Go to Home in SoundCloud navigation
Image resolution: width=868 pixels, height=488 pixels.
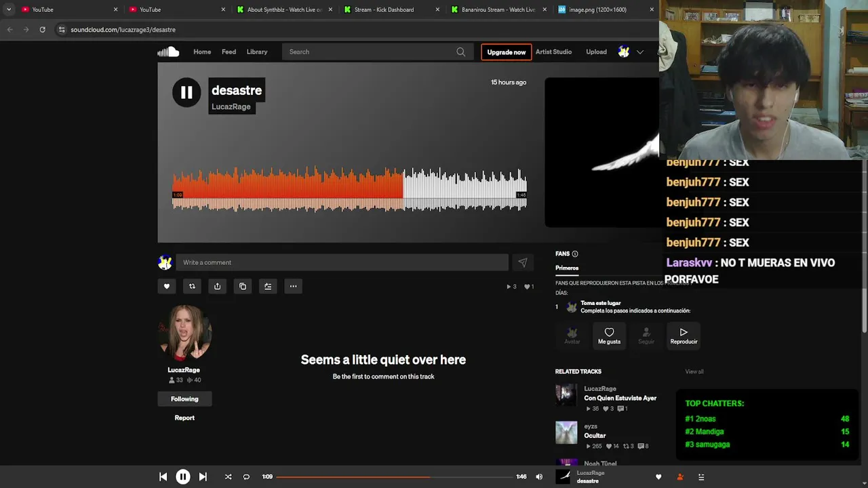pos(202,52)
